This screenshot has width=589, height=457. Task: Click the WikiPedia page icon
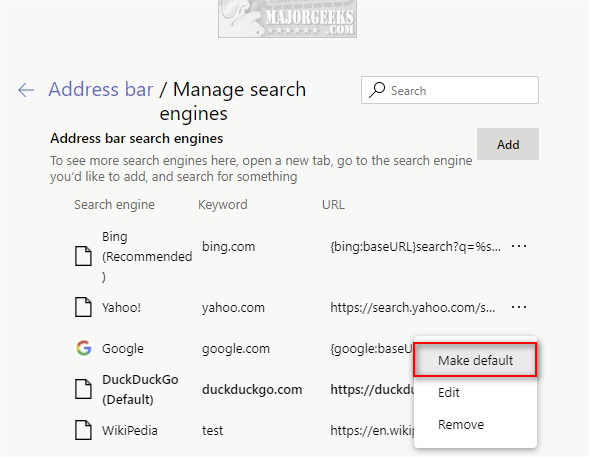click(x=83, y=430)
